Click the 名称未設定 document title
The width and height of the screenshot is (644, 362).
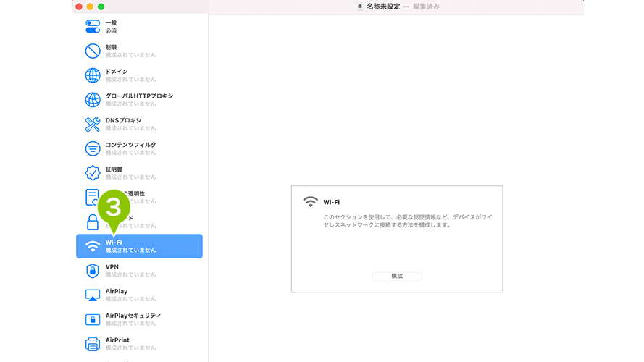click(x=383, y=7)
